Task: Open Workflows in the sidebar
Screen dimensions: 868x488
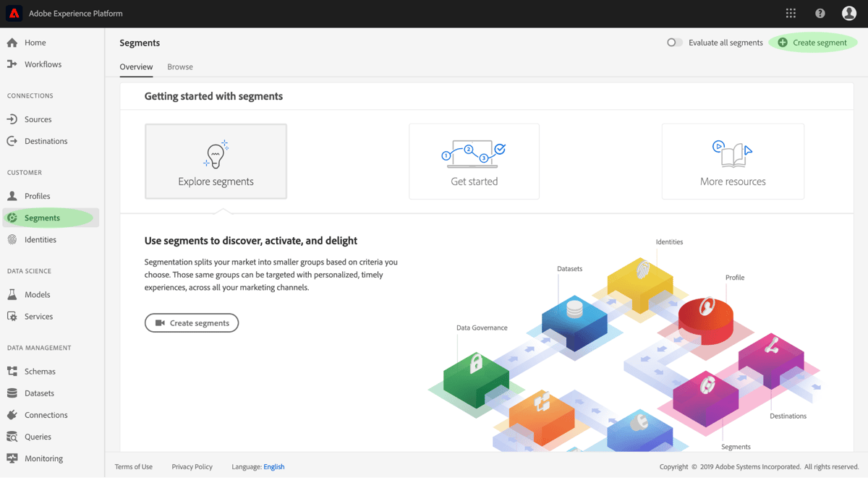Action: [43, 64]
